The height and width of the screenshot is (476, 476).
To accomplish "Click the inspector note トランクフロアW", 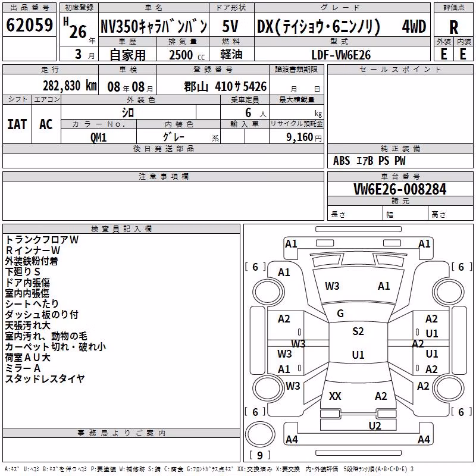I will (x=42, y=240).
